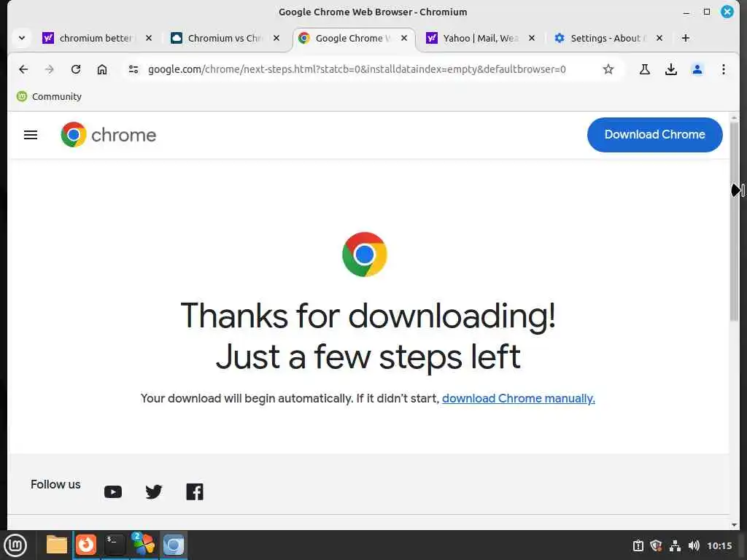The width and height of the screenshot is (747, 560).
Task: Launch Firefox from the taskbar
Action: coord(86,545)
